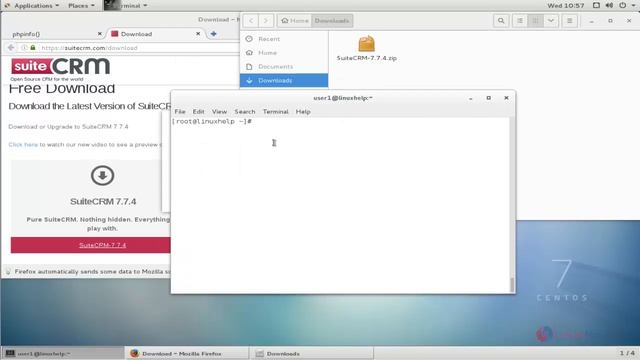Select the SuiteCRM-7.7.4.zip file
The image size is (640, 360).
point(367,49)
